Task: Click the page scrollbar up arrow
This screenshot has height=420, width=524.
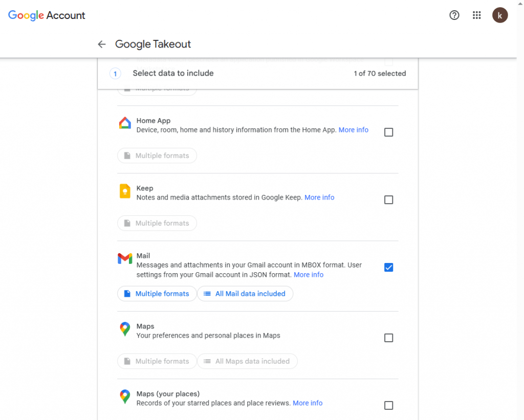Action: tap(520, 3)
